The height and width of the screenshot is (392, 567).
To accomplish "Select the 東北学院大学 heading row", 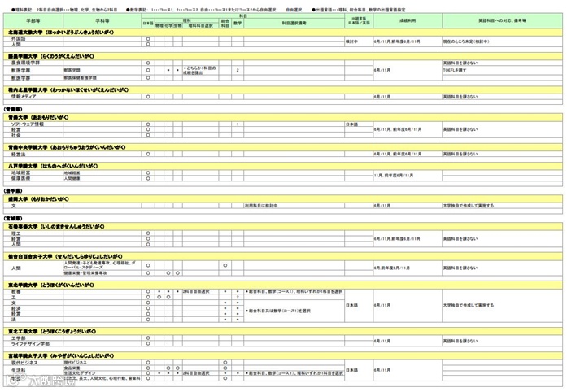I will [283, 285].
